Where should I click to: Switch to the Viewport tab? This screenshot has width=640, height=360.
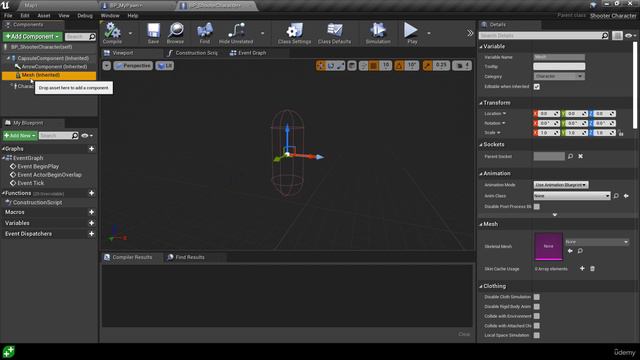(x=122, y=53)
